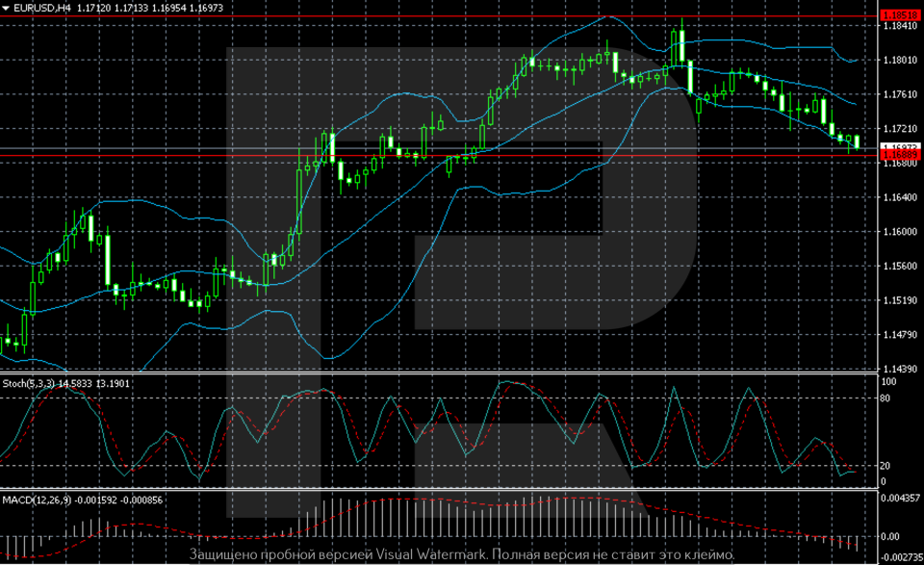Click the 1.17610 price axis label
Viewport: 924px width, 565px height.
tap(899, 94)
